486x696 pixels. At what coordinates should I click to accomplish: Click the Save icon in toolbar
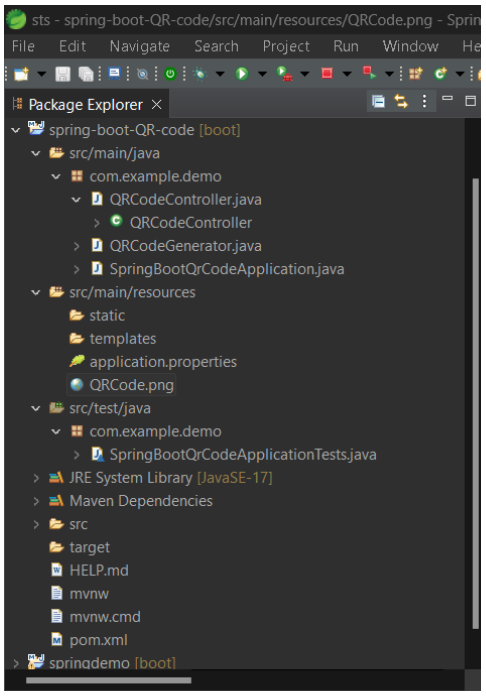pyautogui.click(x=63, y=74)
